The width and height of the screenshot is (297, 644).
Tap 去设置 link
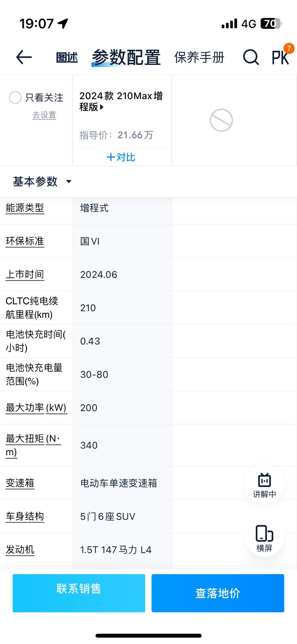tap(44, 115)
